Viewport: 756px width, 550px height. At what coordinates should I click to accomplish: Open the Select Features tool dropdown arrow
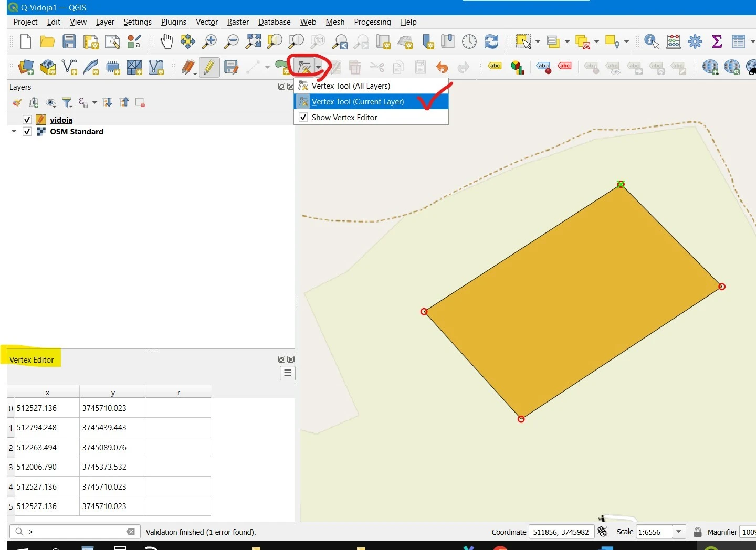coord(538,41)
